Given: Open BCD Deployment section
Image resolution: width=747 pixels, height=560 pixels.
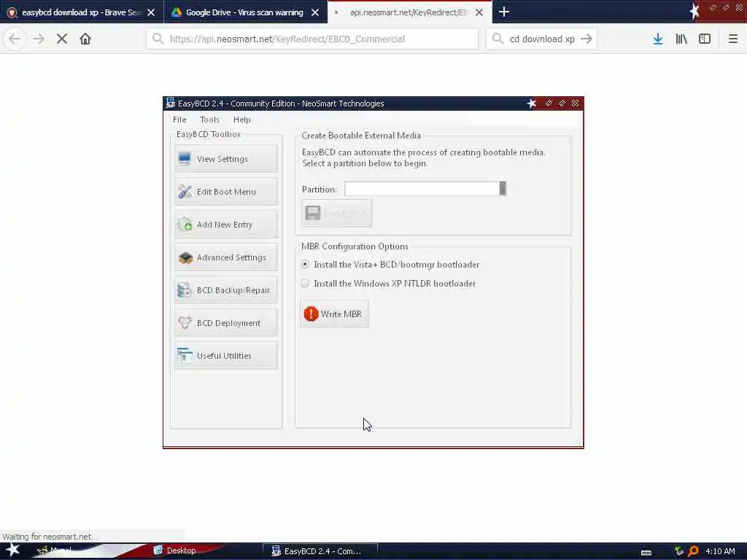Looking at the screenshot, I should [x=226, y=323].
